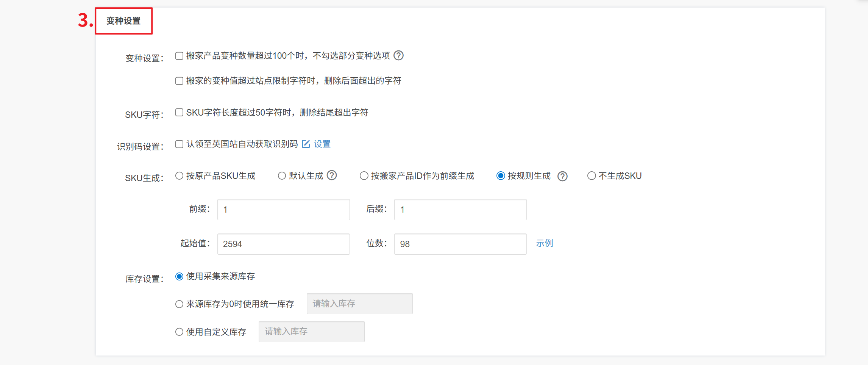This screenshot has width=868, height=365.
Task: Select 不生成SKU radio button
Action: (x=592, y=176)
